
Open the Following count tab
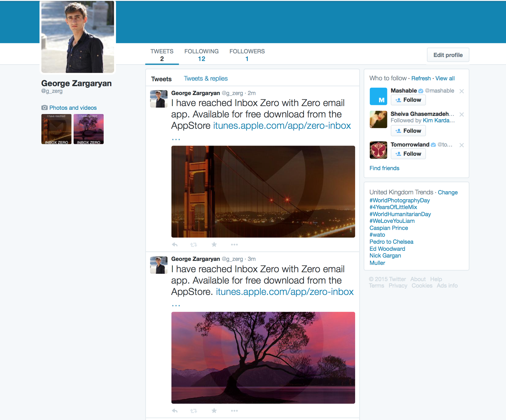tap(201, 55)
